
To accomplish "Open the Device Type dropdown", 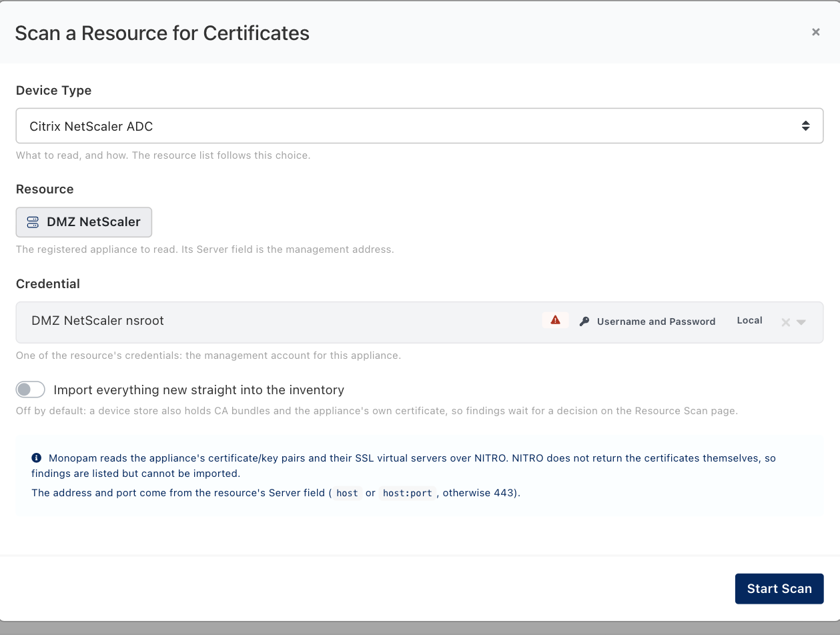I will [419, 126].
